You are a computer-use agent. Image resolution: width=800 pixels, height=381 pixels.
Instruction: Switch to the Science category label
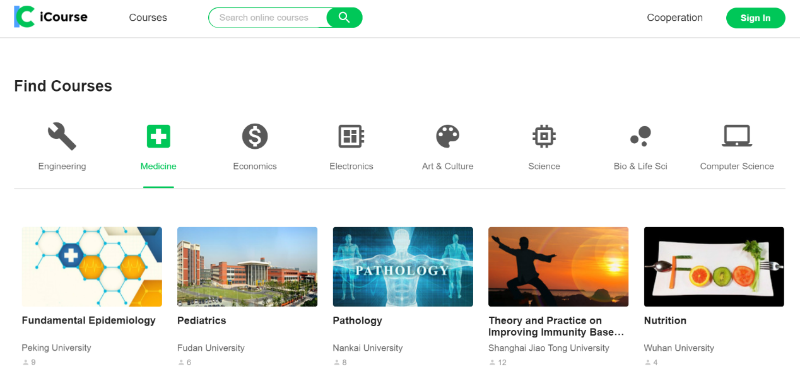coord(544,166)
